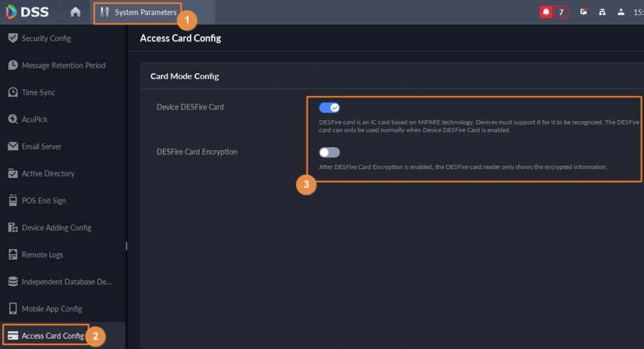The image size is (644, 349).
Task: Click the message monitor icon in header
Action: click(584, 12)
